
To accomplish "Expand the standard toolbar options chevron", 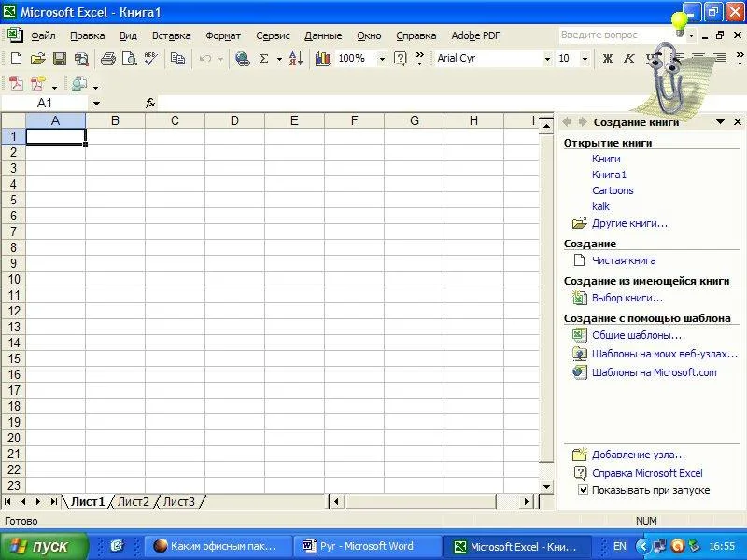I will tap(419, 59).
